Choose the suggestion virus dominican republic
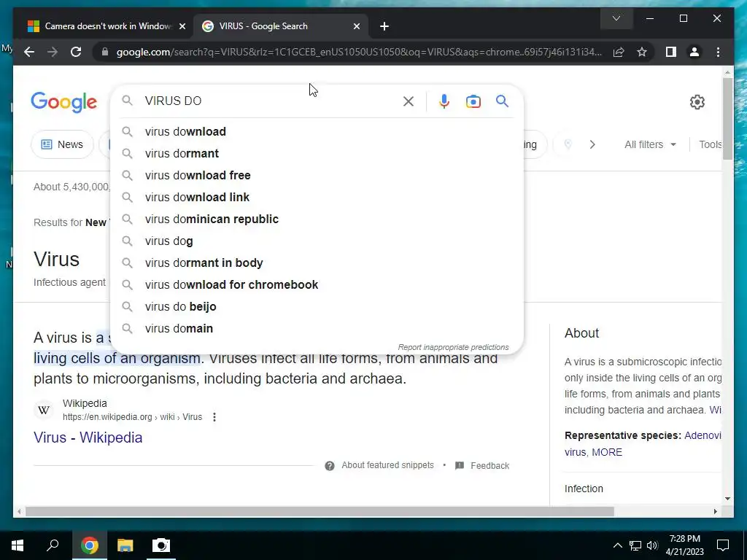 click(317, 219)
